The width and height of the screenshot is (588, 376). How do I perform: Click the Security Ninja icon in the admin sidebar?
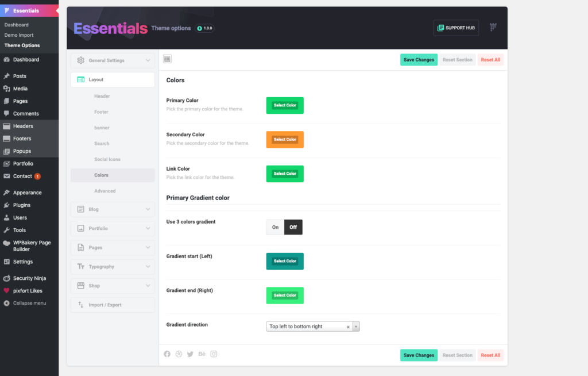pos(6,278)
